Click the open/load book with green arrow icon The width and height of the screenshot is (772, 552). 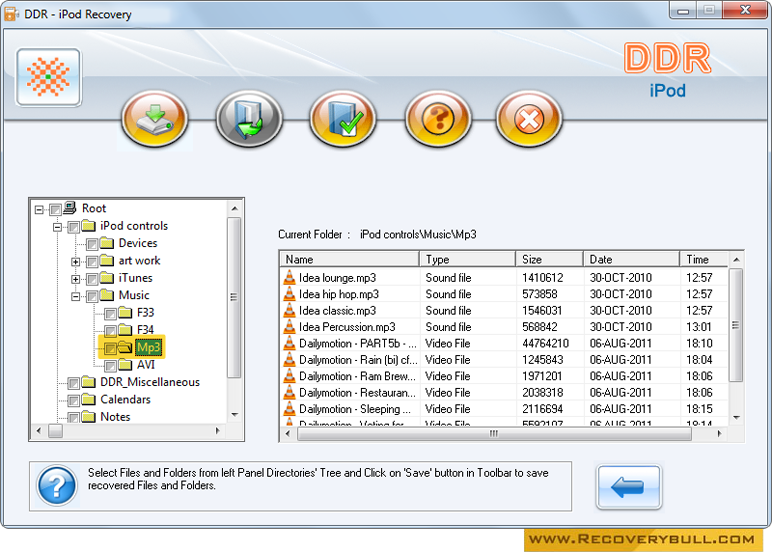[249, 119]
